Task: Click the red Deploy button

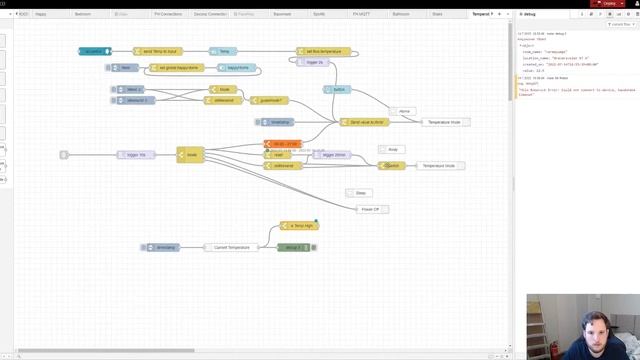Action: pyautogui.click(x=606, y=3)
